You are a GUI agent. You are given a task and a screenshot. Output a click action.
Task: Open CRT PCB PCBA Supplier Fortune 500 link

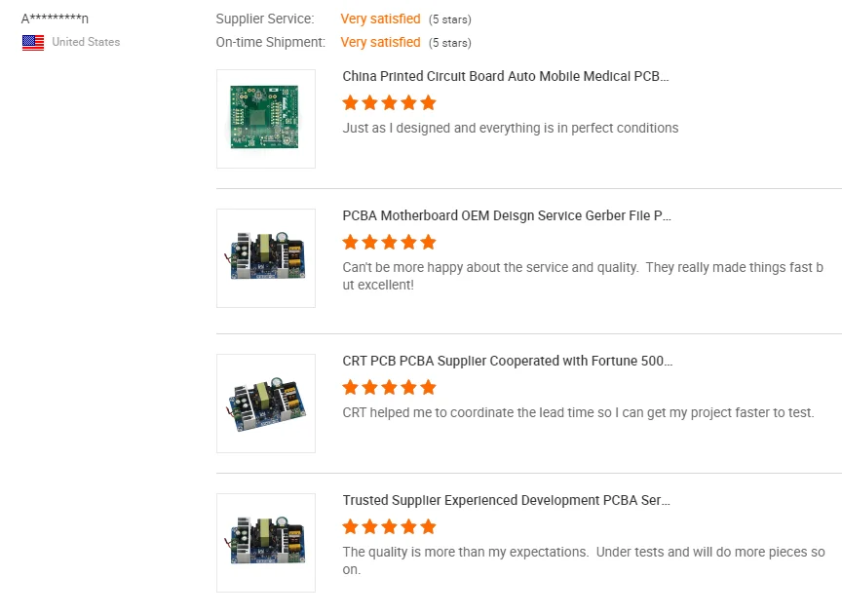[507, 361]
